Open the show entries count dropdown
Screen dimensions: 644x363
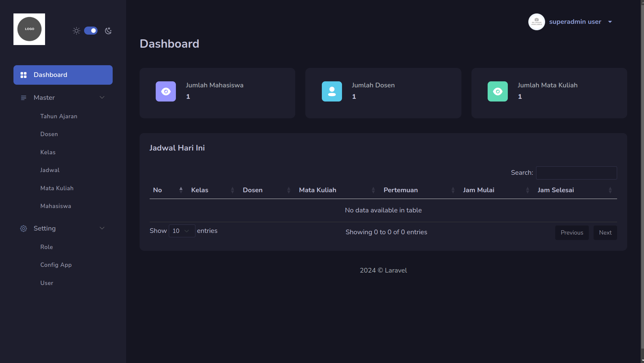(x=182, y=231)
